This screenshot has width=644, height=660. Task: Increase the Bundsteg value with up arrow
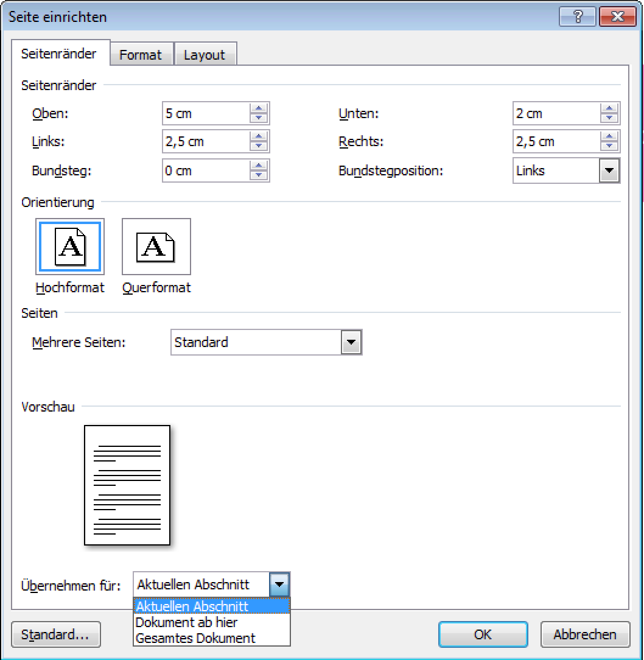click(259, 166)
